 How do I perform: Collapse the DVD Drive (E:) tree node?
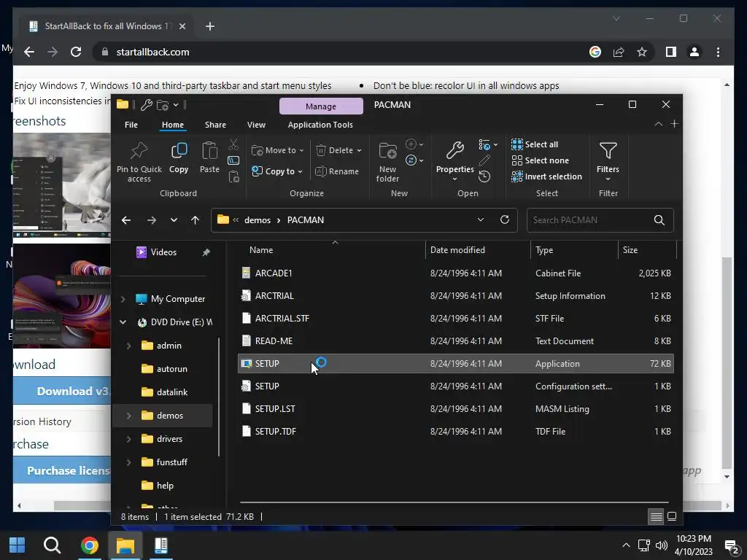(x=123, y=322)
